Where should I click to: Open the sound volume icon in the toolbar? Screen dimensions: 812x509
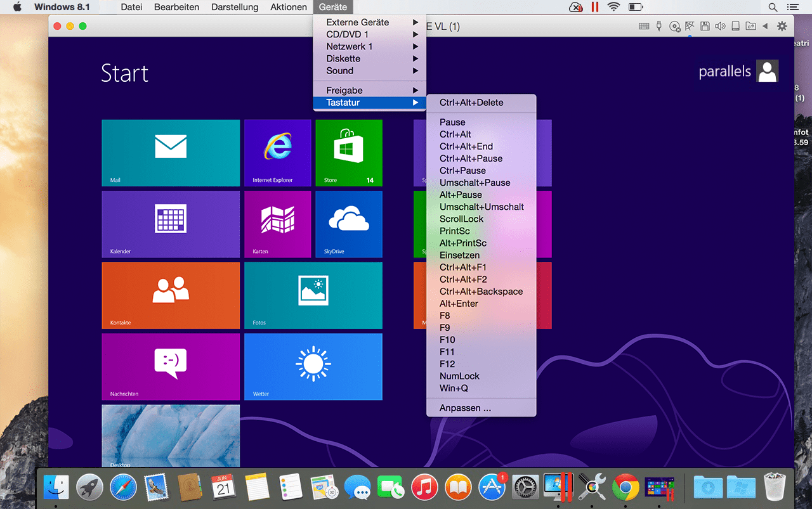click(x=721, y=26)
